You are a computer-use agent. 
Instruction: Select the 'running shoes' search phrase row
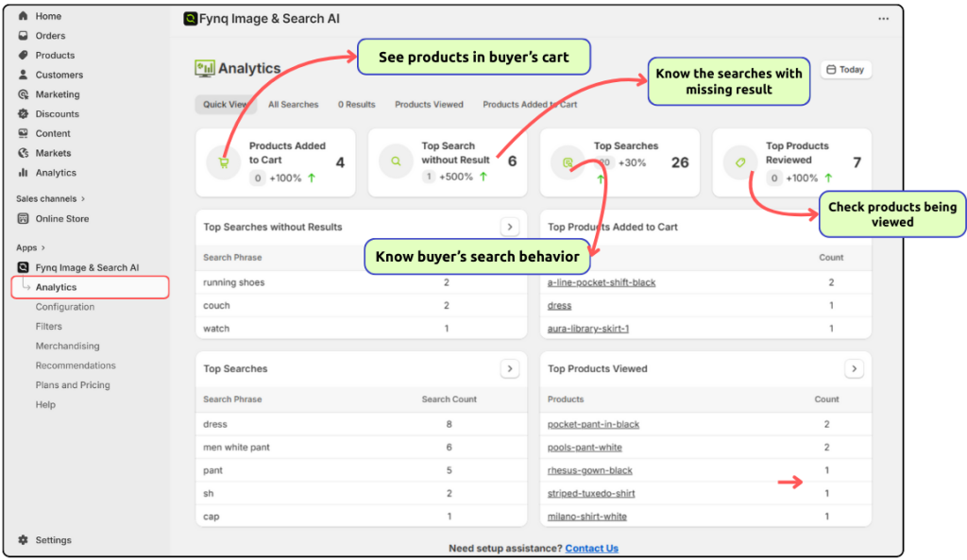point(362,282)
